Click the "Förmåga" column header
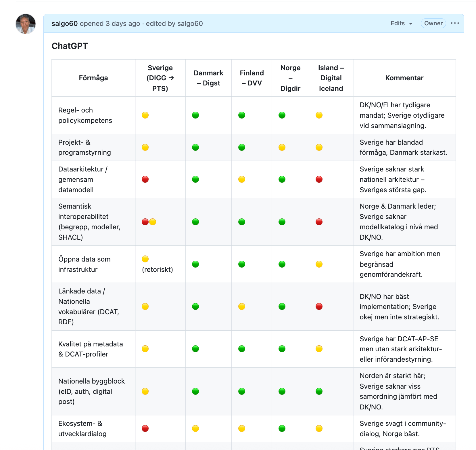The height and width of the screenshot is (450, 476). [93, 78]
